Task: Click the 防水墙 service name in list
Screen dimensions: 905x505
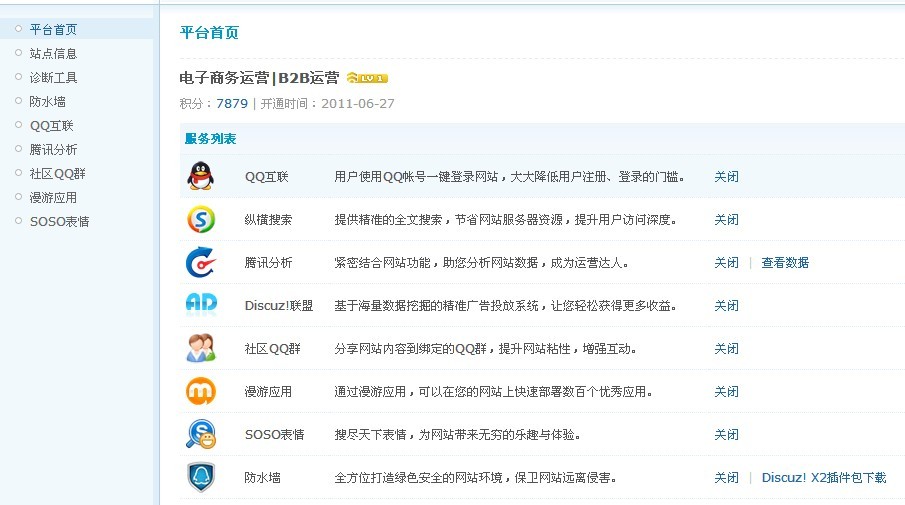Action: click(x=263, y=477)
